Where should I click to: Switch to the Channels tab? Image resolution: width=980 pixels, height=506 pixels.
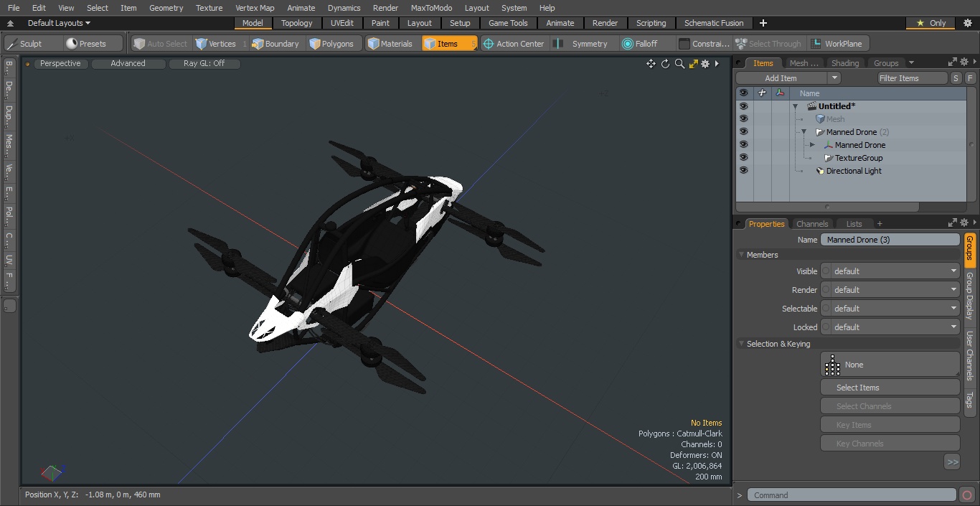click(812, 224)
